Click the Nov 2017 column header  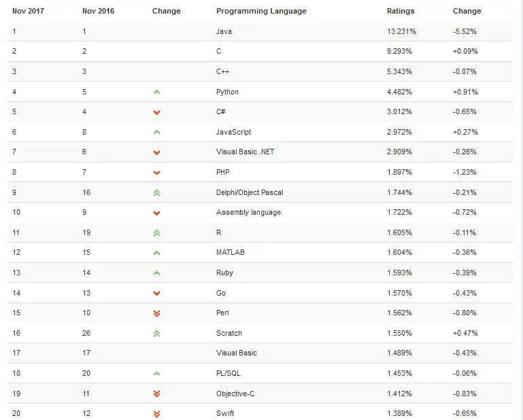[x=28, y=11]
